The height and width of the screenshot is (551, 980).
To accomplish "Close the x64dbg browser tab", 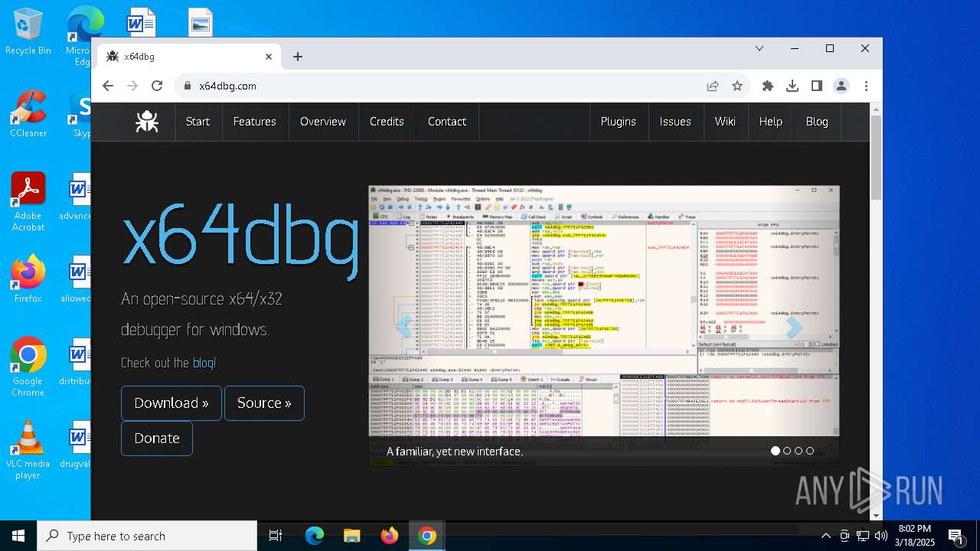I will coord(269,57).
